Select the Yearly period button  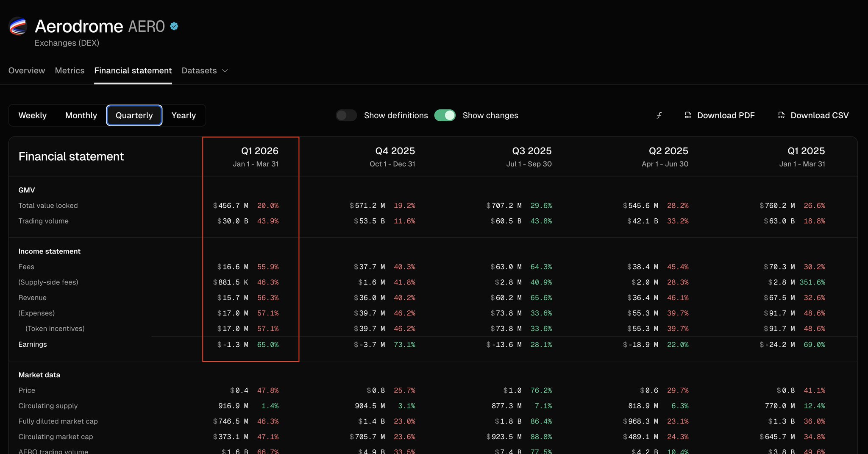(184, 115)
